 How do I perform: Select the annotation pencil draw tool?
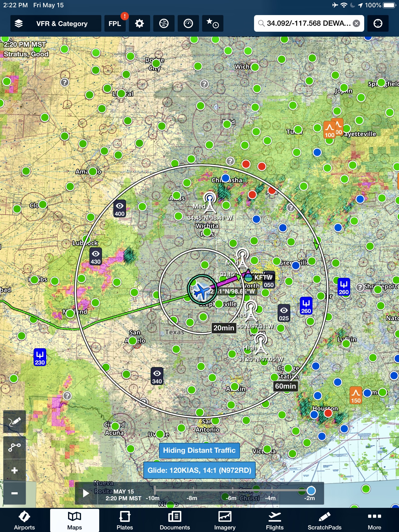(15, 422)
